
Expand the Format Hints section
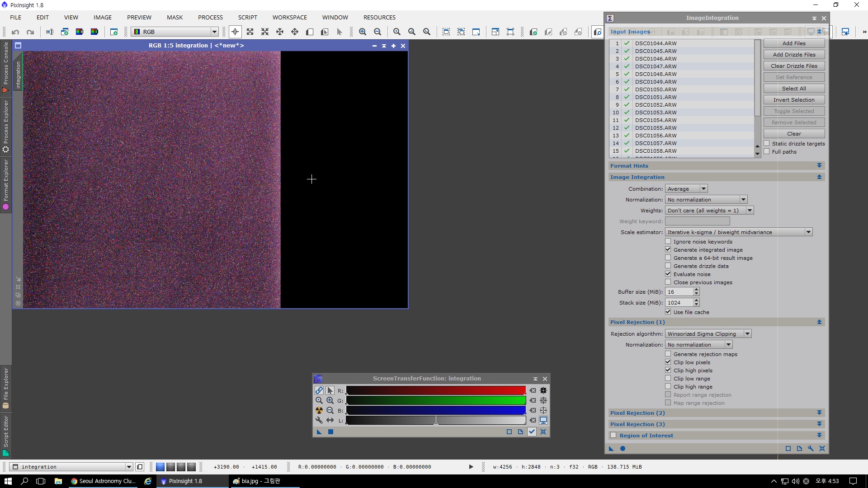(819, 166)
